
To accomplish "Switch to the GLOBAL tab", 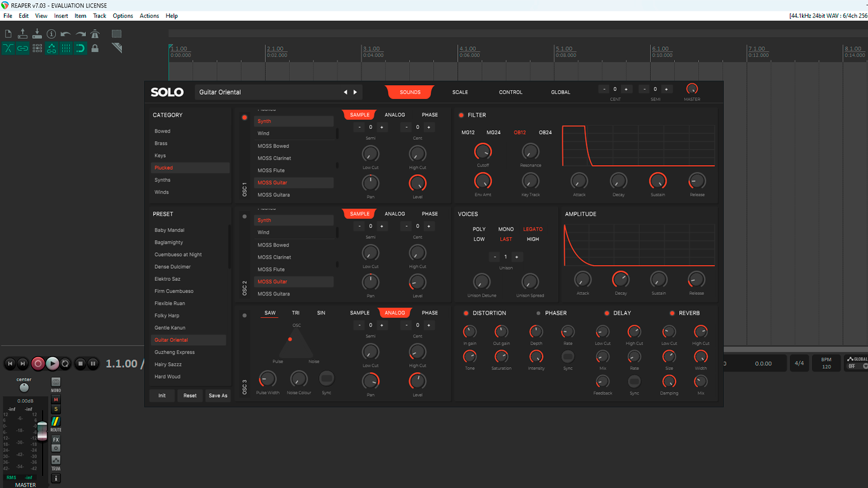I will tap(560, 92).
